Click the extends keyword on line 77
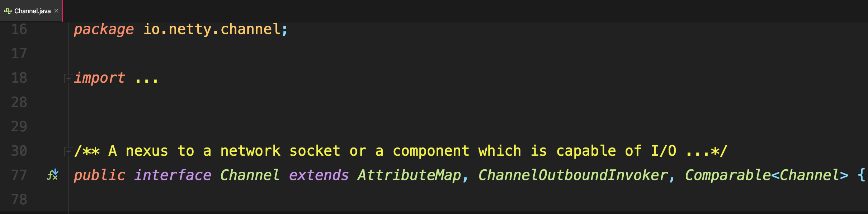 tap(319, 175)
